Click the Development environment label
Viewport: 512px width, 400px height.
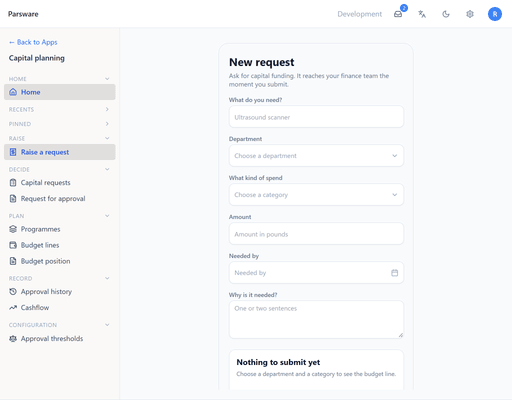tap(360, 14)
